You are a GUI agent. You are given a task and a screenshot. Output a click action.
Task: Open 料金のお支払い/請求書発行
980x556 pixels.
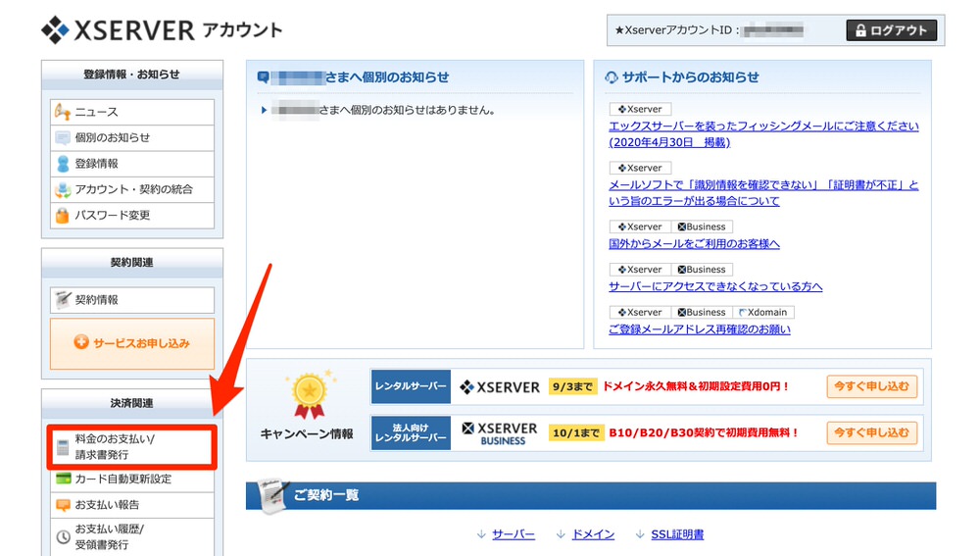point(132,446)
